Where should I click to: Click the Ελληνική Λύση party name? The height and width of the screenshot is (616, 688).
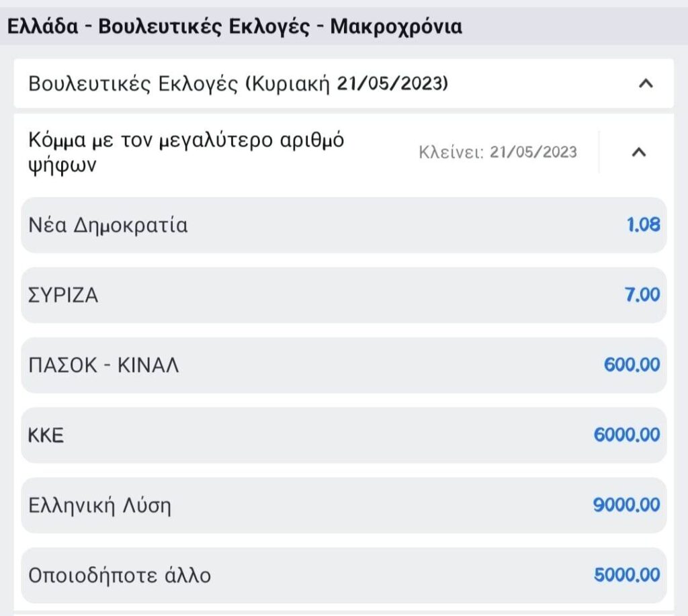pyautogui.click(x=99, y=505)
